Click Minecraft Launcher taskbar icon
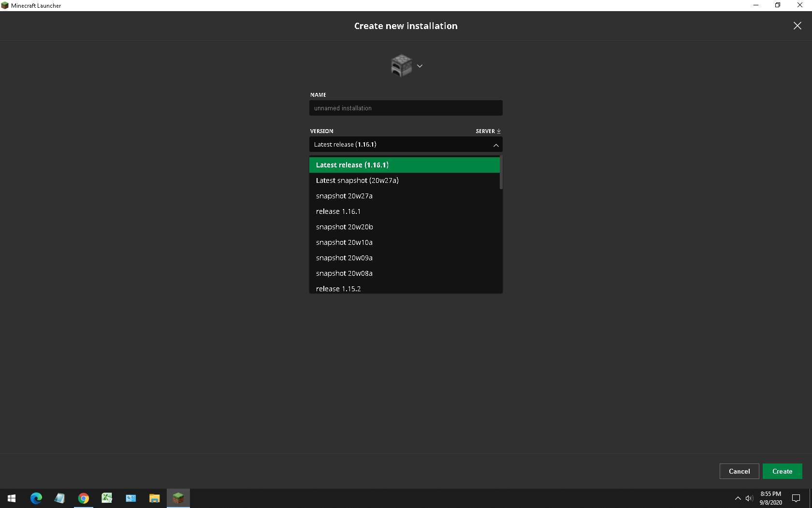 point(178,498)
